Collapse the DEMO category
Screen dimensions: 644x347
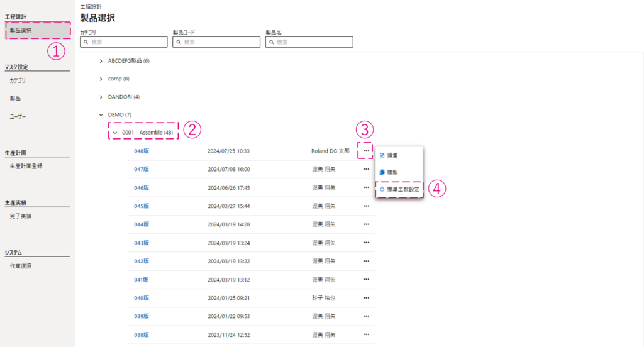101,115
